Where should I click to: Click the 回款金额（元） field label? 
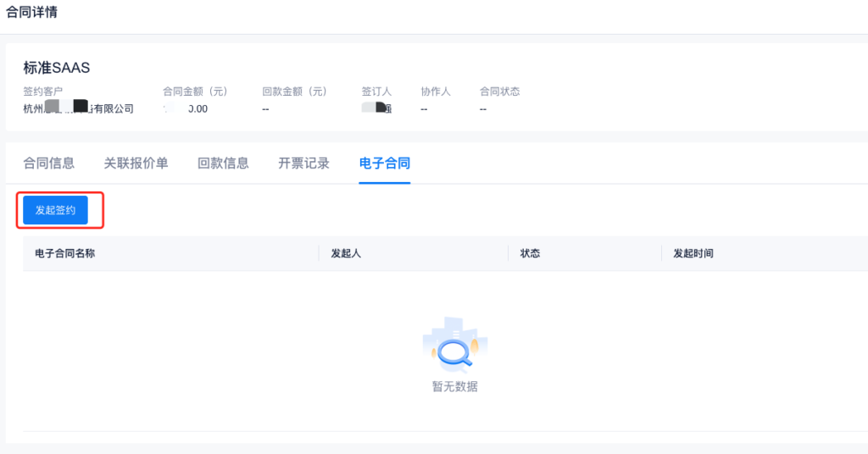294,91
